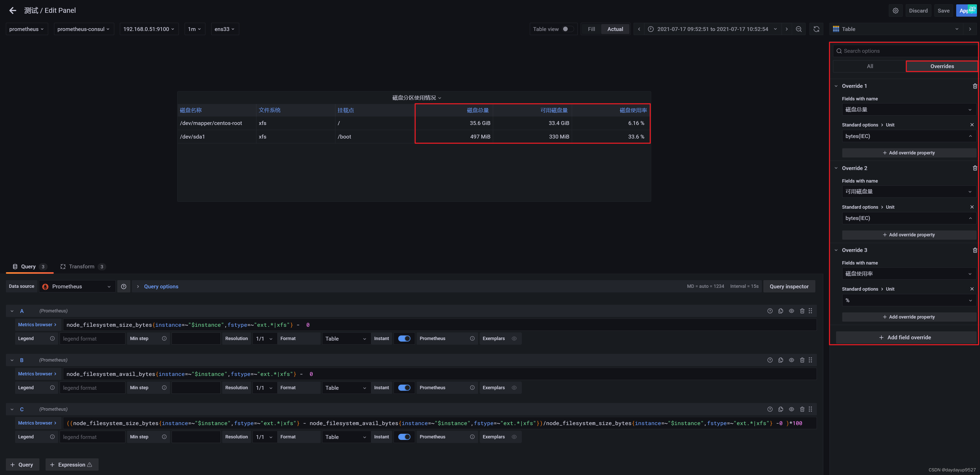Viewport: 980px width, 475px height.
Task: Open the Table visualization picker
Action: point(896,29)
